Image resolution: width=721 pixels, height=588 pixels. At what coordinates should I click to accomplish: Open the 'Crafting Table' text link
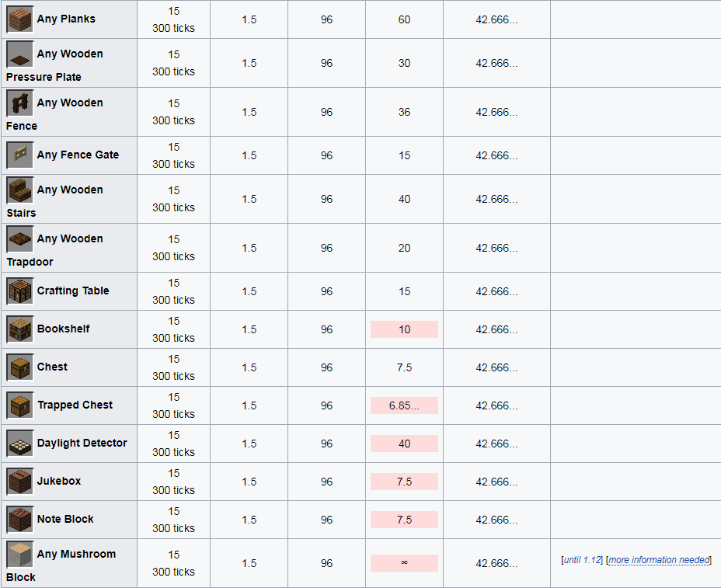coord(73,291)
